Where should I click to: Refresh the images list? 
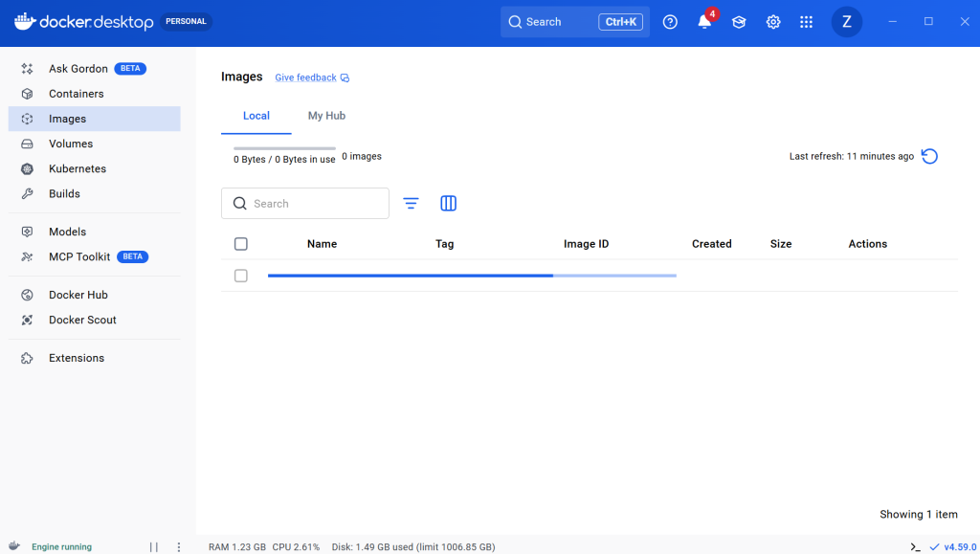point(929,156)
